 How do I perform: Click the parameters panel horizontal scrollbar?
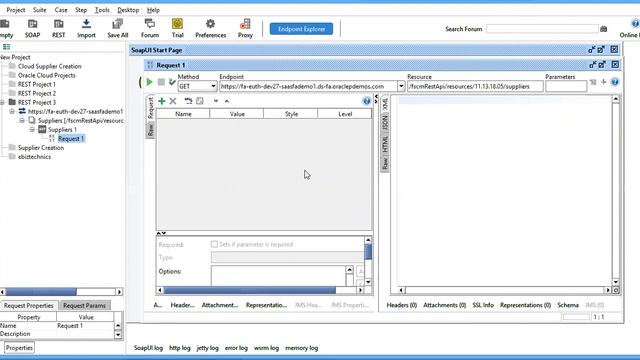coord(250,290)
